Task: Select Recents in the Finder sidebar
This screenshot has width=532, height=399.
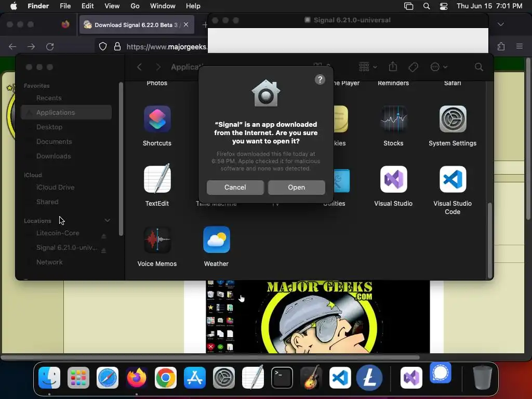Action: [x=66, y=98]
